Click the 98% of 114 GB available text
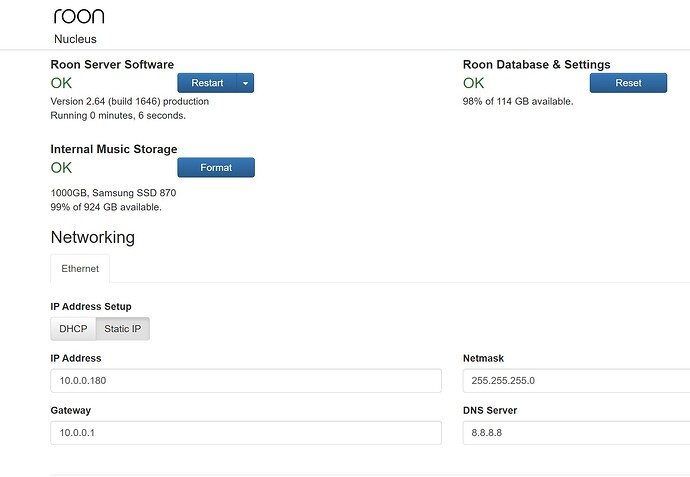Screen dimensions: 690x477 (x=518, y=101)
